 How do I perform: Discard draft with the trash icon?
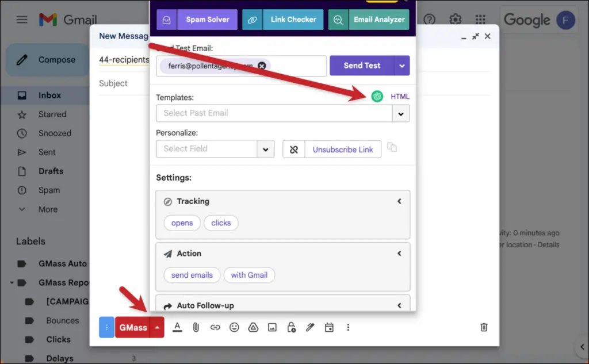tap(484, 327)
